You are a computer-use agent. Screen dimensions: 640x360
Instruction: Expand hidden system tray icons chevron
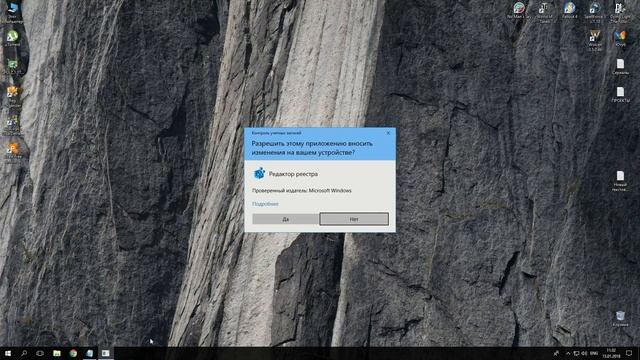point(568,353)
